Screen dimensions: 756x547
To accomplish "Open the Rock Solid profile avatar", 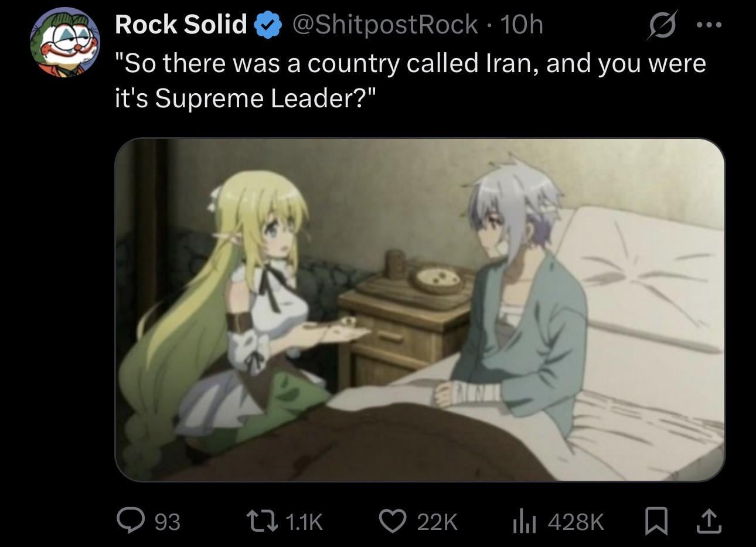I will pyautogui.click(x=65, y=42).
